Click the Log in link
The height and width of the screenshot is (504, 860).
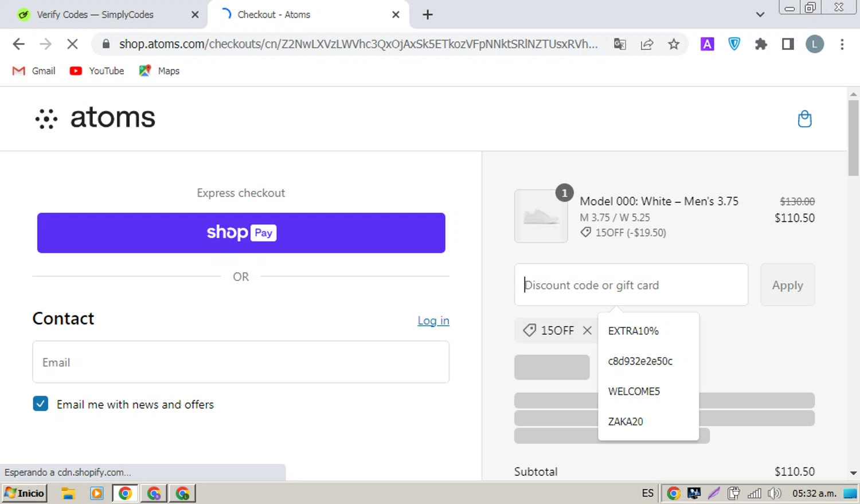433,321
